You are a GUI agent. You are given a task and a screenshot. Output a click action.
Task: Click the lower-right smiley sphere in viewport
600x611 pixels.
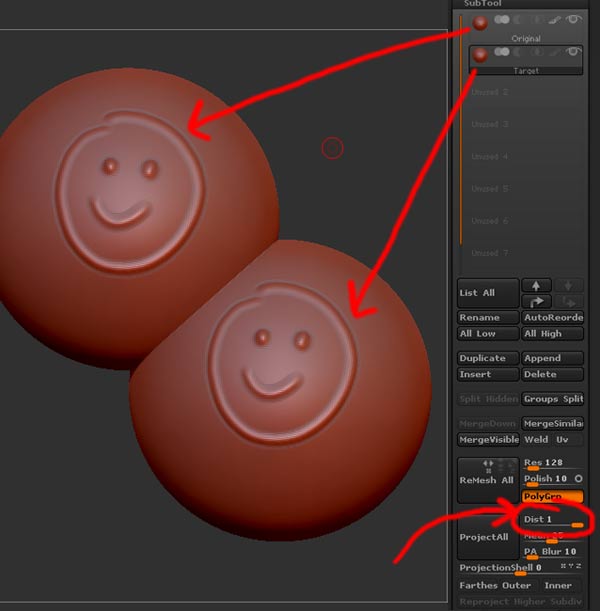coord(282,392)
